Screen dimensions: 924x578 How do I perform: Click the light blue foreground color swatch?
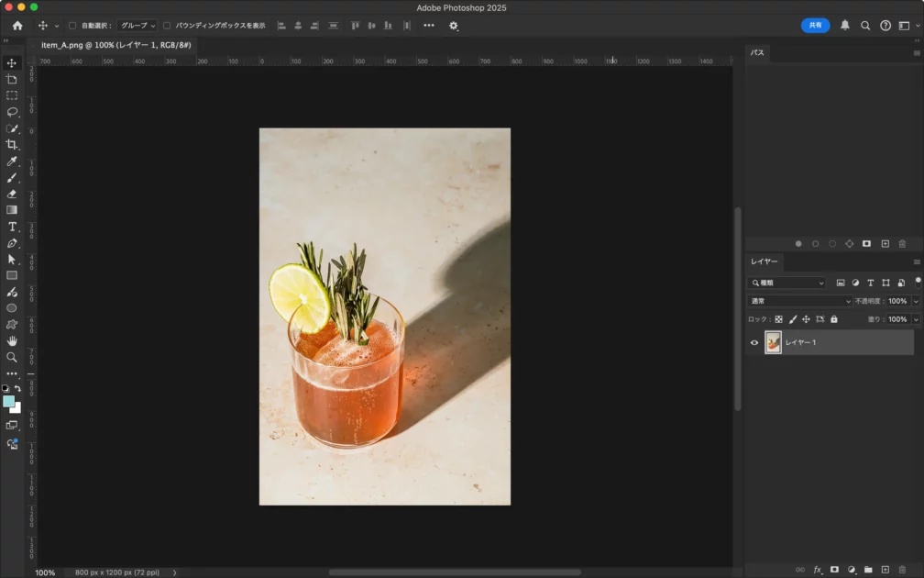(x=9, y=402)
